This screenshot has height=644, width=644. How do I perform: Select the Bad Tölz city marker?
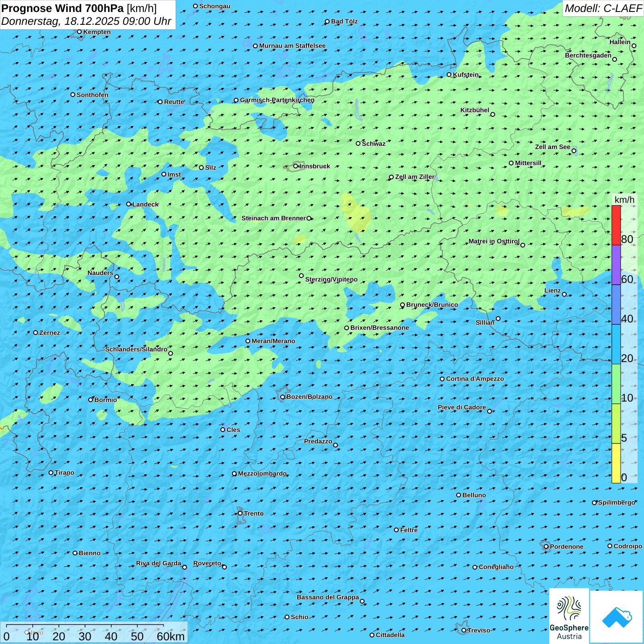pyautogui.click(x=328, y=22)
